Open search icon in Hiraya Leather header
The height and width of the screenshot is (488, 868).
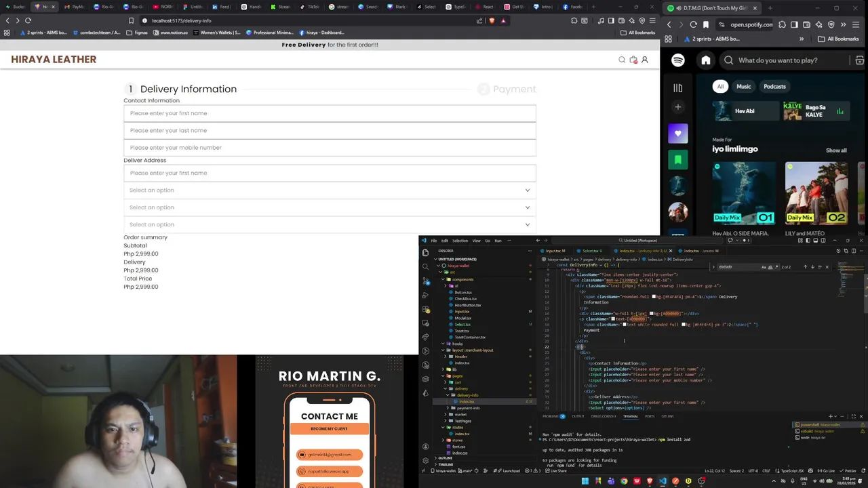pos(622,60)
